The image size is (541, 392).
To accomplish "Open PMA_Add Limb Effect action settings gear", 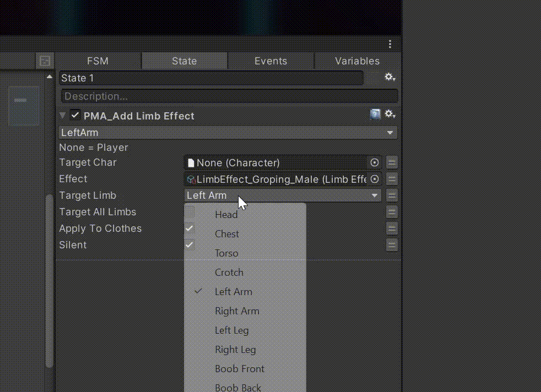I will click(390, 115).
